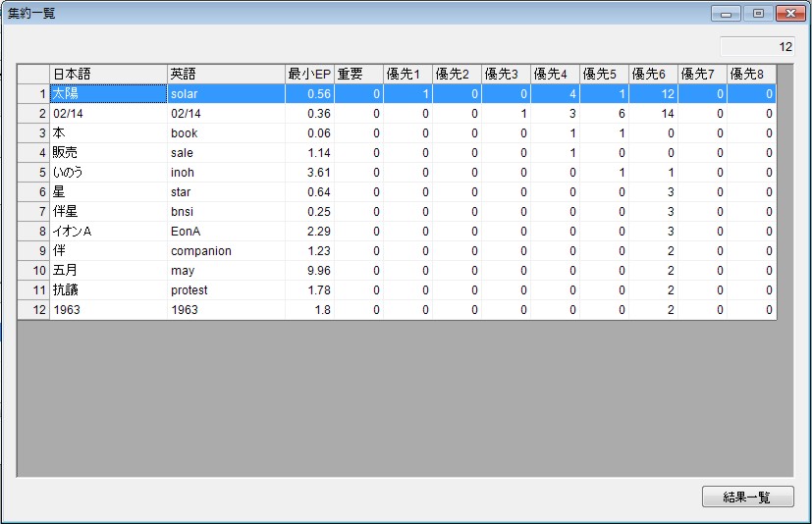Click the 重要 column header

coord(358,75)
